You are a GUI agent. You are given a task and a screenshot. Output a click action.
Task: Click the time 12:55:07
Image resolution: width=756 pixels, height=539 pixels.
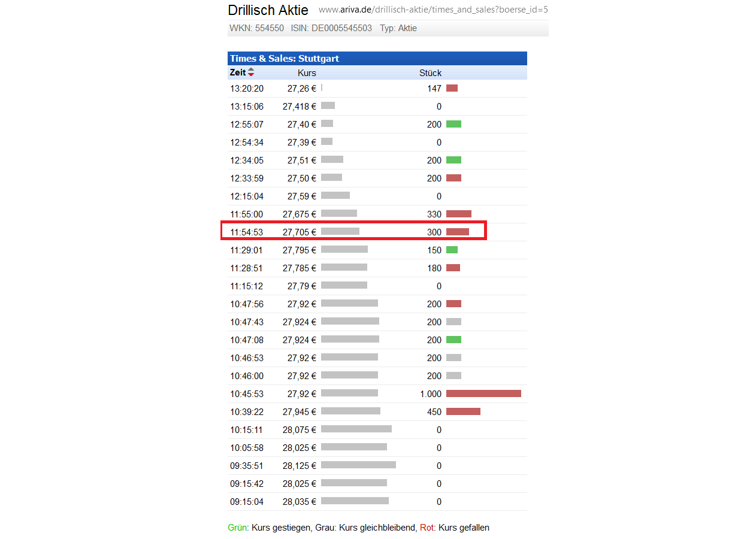coord(247,125)
